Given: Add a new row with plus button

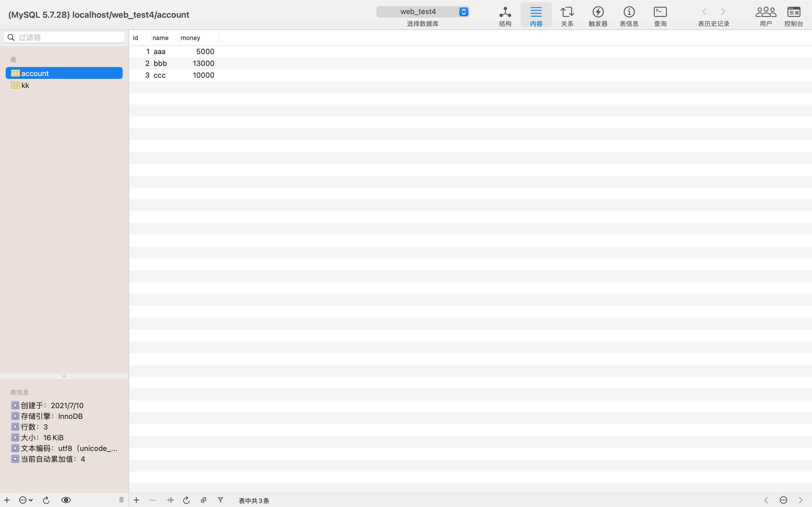Looking at the screenshot, I should coord(136,500).
